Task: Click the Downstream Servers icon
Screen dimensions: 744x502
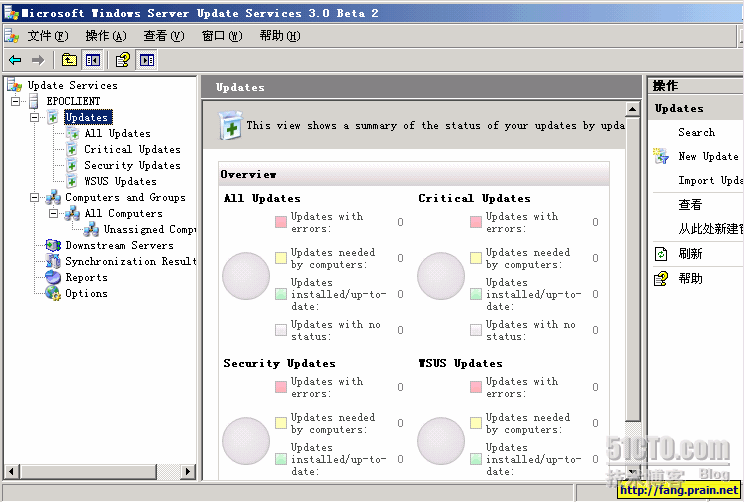Action: (53, 245)
